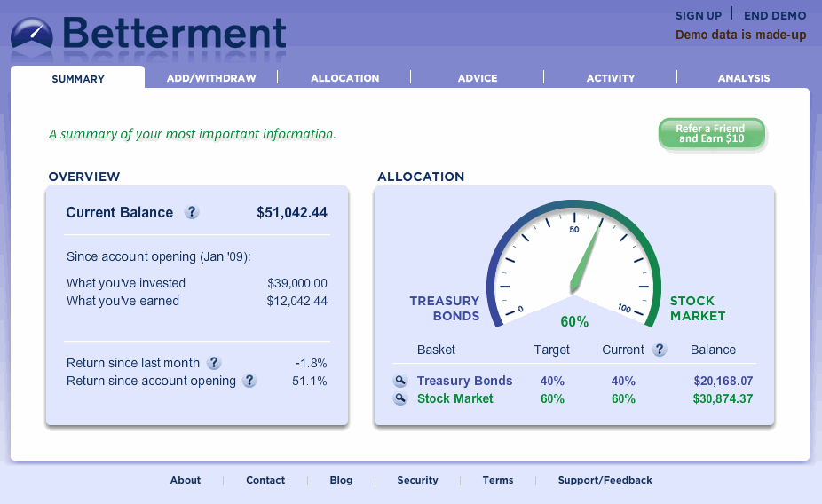Click the What you've invested label
Screen dimensions: 822x504
pos(126,283)
